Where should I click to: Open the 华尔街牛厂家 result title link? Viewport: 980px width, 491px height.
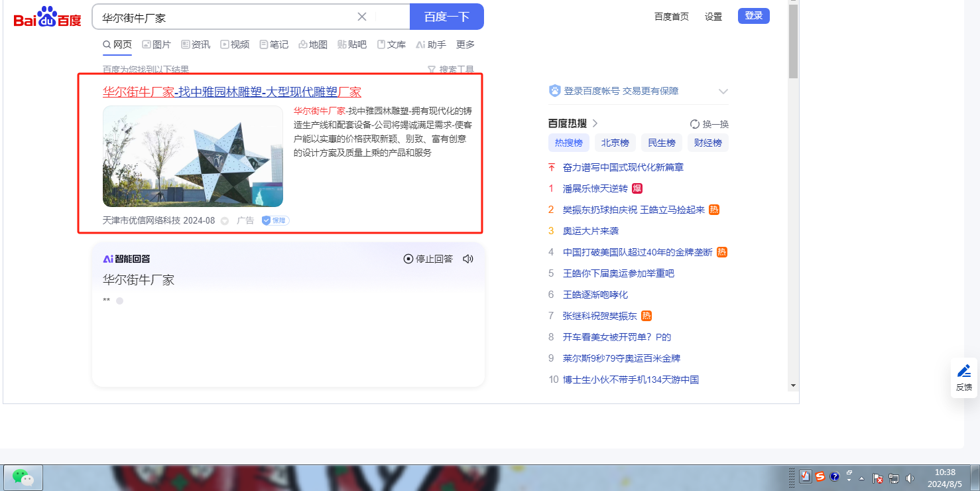click(232, 92)
